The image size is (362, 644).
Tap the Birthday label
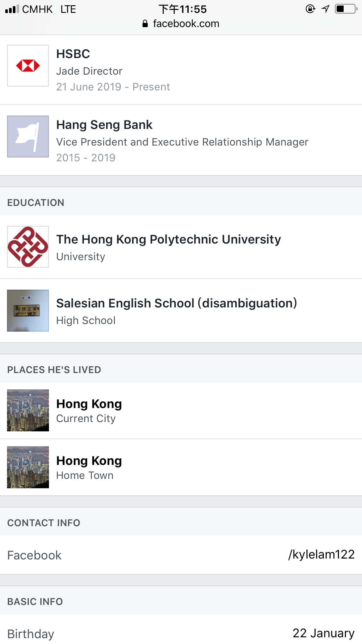click(31, 634)
